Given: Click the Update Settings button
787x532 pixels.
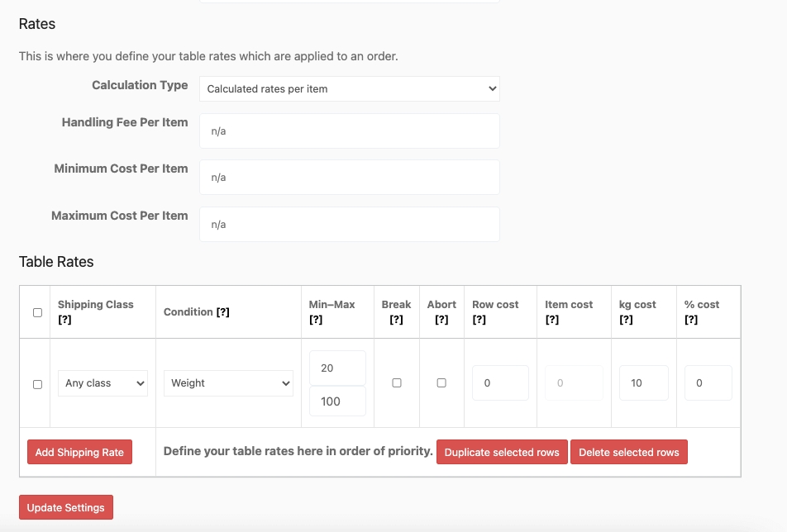Looking at the screenshot, I should pos(65,507).
